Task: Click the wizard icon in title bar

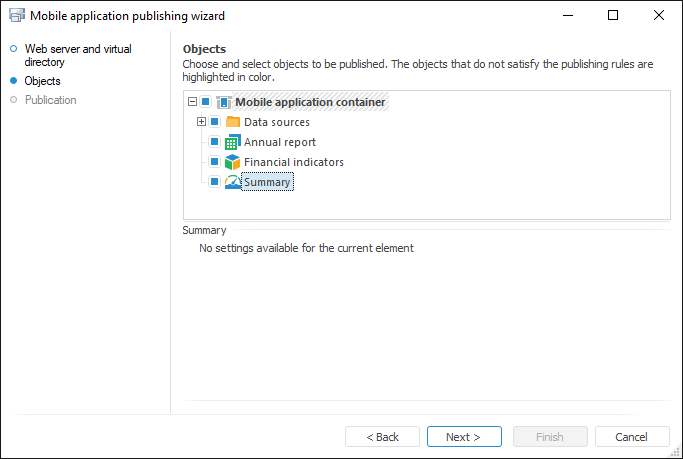Action: [17, 16]
